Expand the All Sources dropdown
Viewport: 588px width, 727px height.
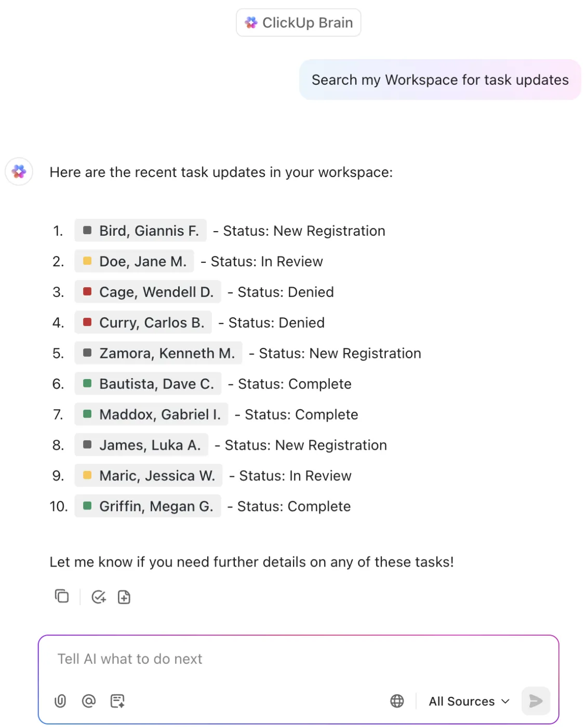469,702
